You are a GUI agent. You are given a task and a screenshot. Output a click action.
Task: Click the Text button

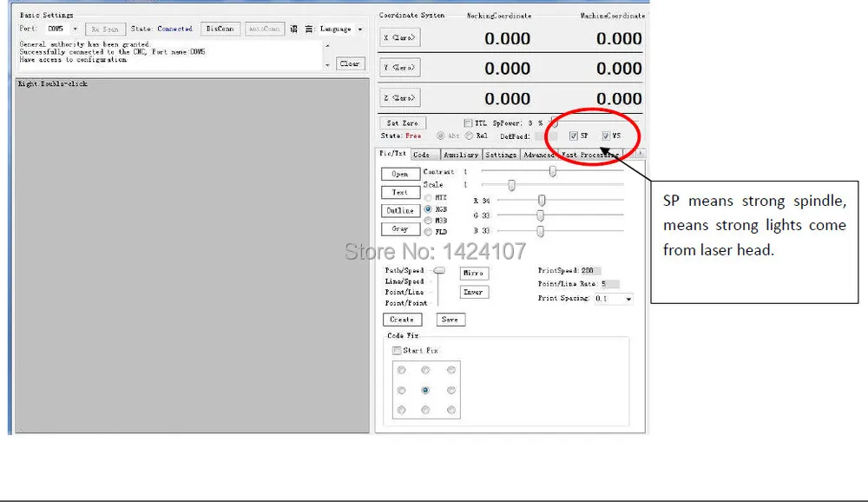coord(399,192)
